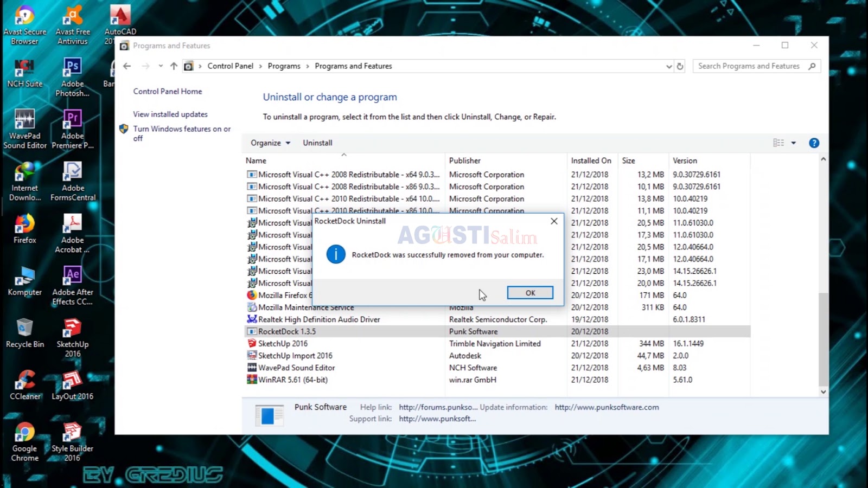Click the change view icon
868x488 pixels.
[778, 143]
